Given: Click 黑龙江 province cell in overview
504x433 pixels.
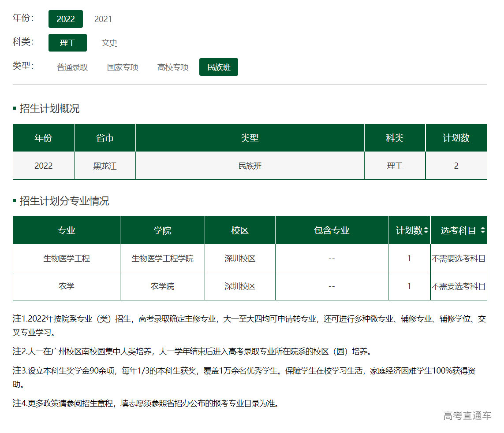Looking at the screenshot, I should pyautogui.click(x=105, y=166).
